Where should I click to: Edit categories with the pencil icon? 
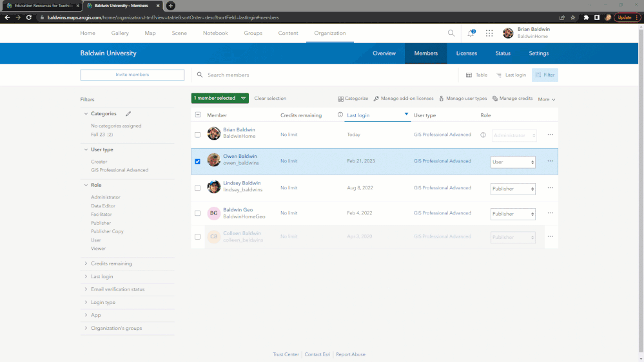(x=128, y=114)
